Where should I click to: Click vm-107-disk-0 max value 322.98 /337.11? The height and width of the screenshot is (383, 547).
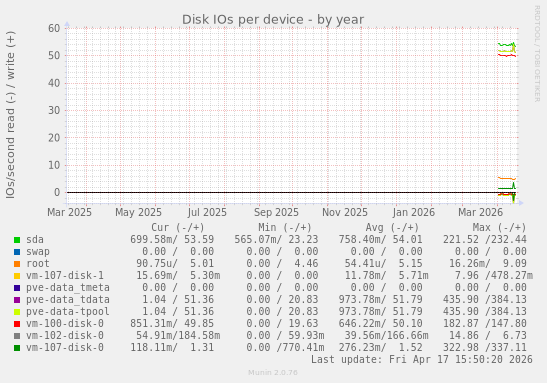485,347
